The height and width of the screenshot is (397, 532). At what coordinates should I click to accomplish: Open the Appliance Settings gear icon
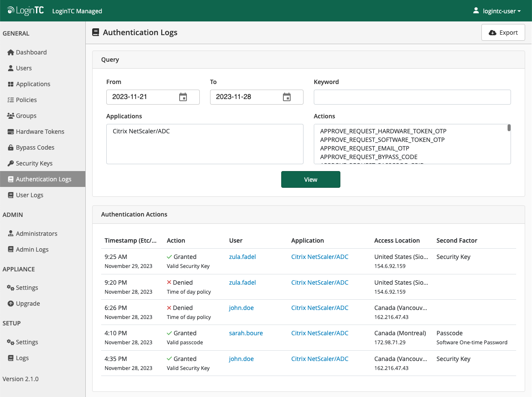click(x=10, y=287)
